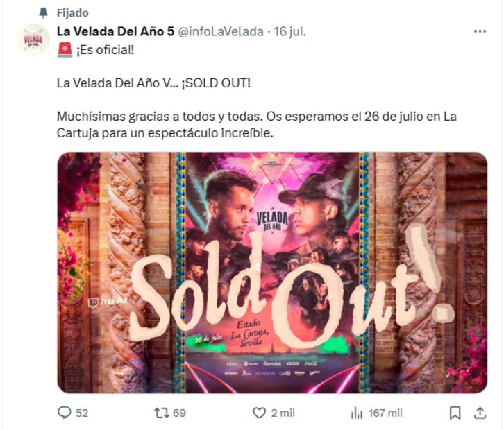Repost the tweet with the retweet icon

click(x=161, y=413)
